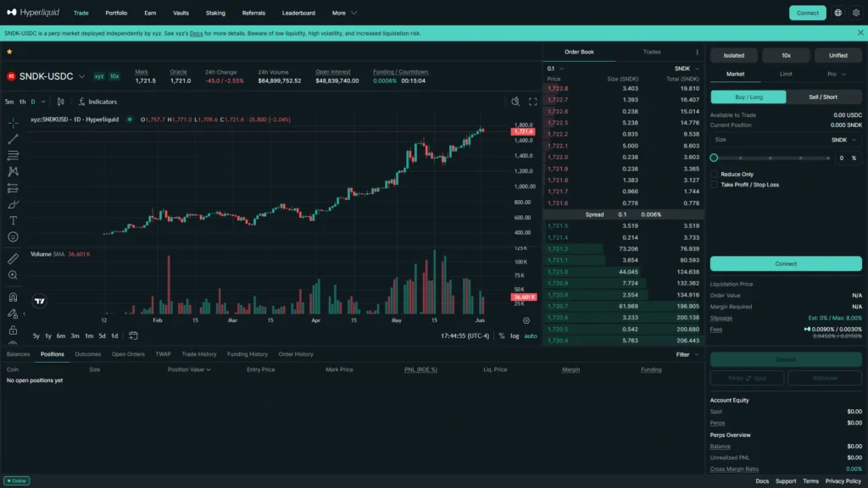Click the order size percentage slider handle
The width and height of the screenshot is (868, 488).
pos(714,158)
